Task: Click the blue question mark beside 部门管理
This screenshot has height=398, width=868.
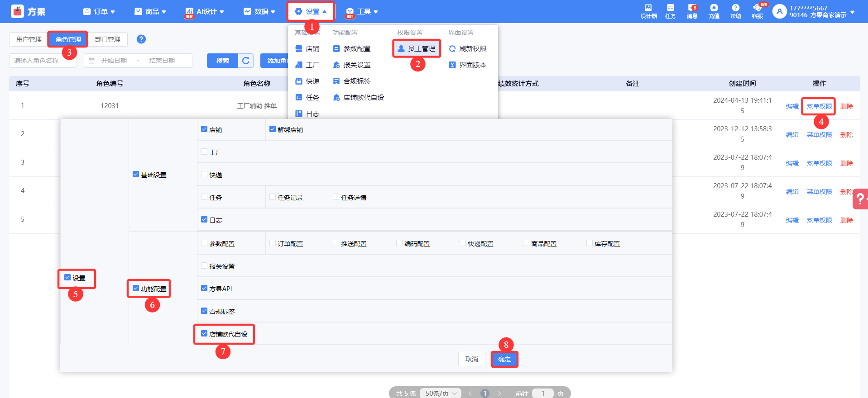Action: pyautogui.click(x=141, y=39)
